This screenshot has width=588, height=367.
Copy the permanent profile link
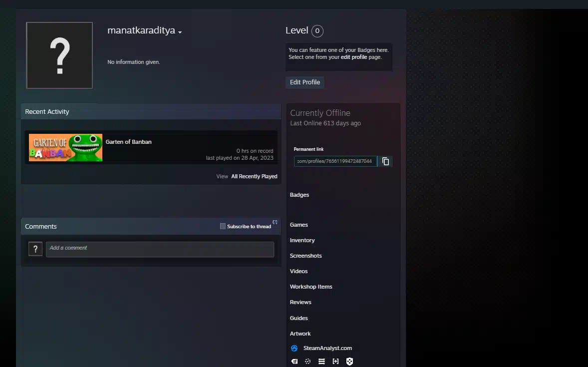(385, 161)
